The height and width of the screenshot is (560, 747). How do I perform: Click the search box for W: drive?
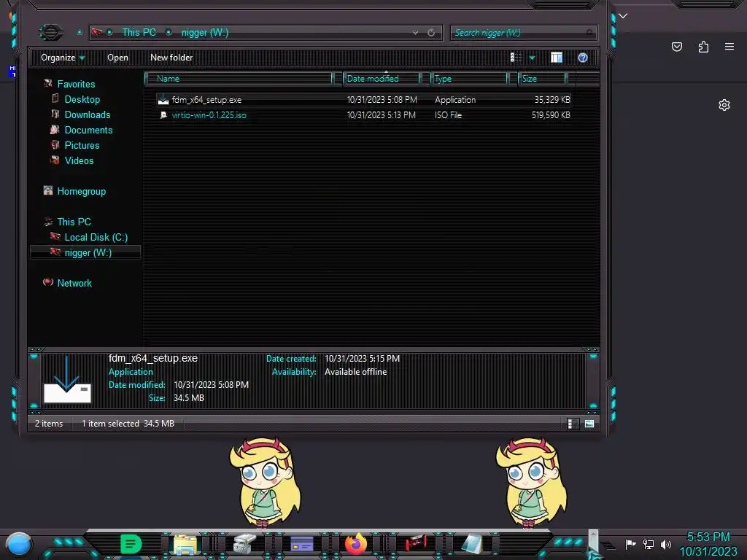(523, 33)
